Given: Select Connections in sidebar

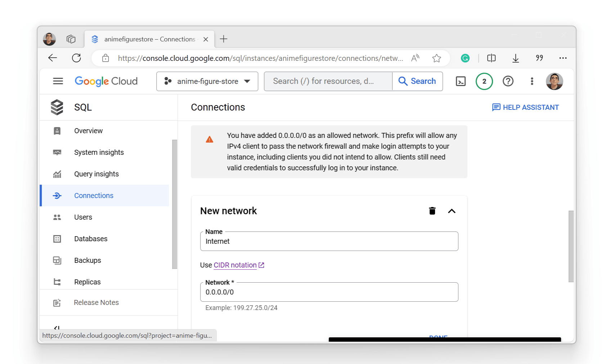Looking at the screenshot, I should [x=104, y=196].
